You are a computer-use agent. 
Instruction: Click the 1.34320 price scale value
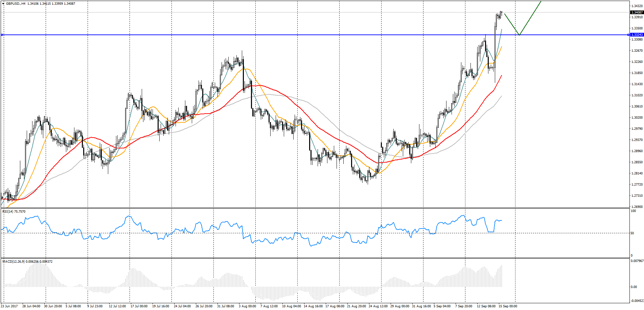coord(637,6)
